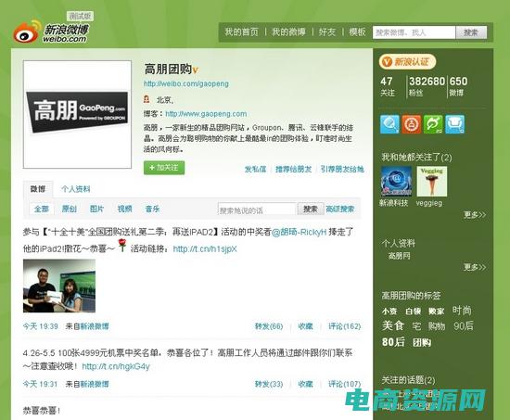The height and width of the screenshot is (420, 510).
Task: Select the 音乐 filter
Action: pyautogui.click(x=152, y=209)
